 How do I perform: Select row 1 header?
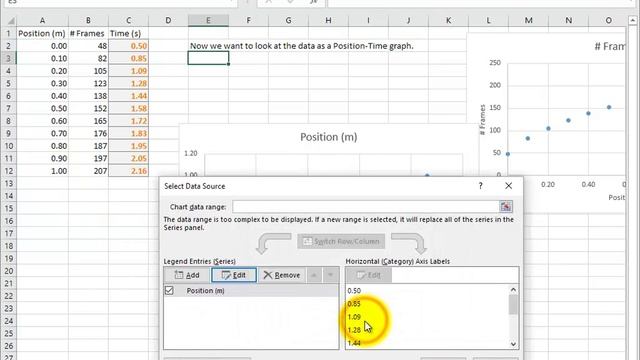pos(9,33)
